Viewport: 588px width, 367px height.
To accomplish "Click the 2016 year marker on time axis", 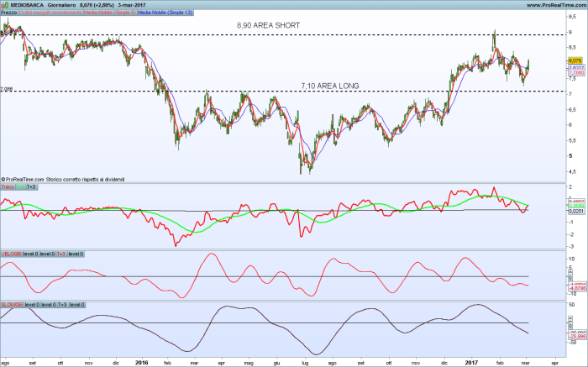I will click(140, 362).
